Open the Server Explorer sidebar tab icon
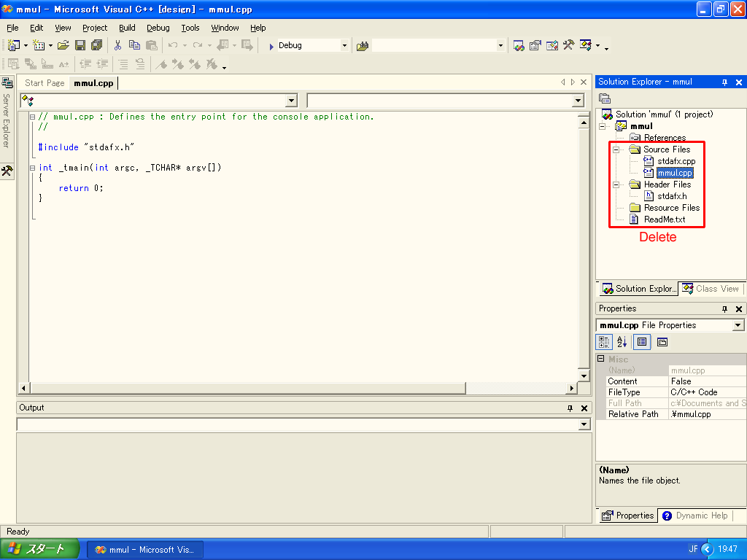747x560 pixels. pyautogui.click(x=7, y=83)
